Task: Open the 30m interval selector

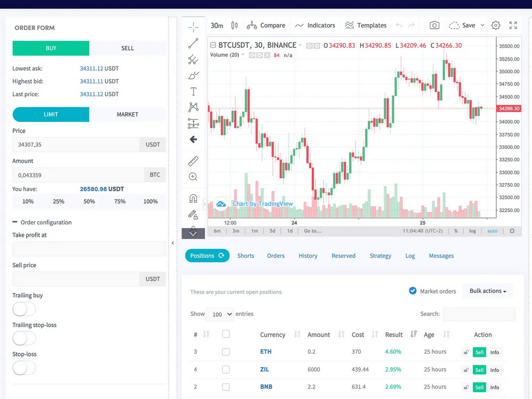Action: pyautogui.click(x=217, y=26)
